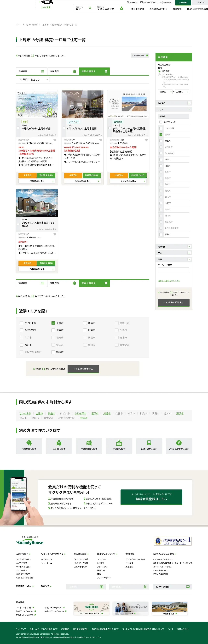The height and width of the screenshot is (644, 208).
Task: Open 会社情報 in the main menu
Action: coord(177,9)
